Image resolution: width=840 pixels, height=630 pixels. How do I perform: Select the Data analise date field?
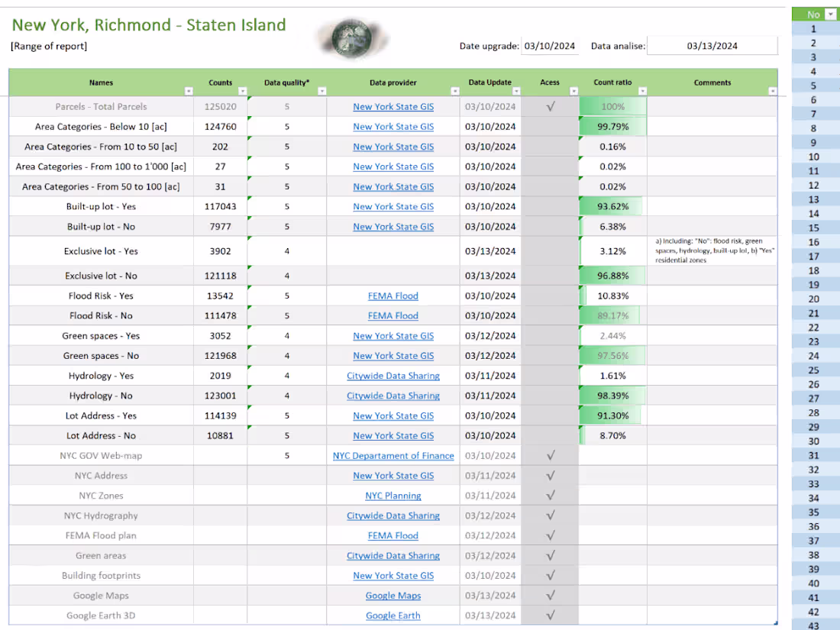(x=712, y=46)
